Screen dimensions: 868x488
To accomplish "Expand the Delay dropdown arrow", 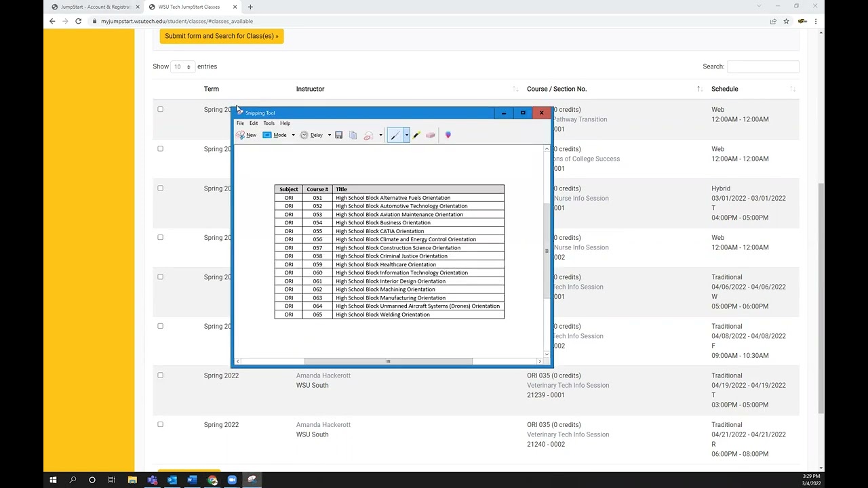I will pyautogui.click(x=330, y=135).
